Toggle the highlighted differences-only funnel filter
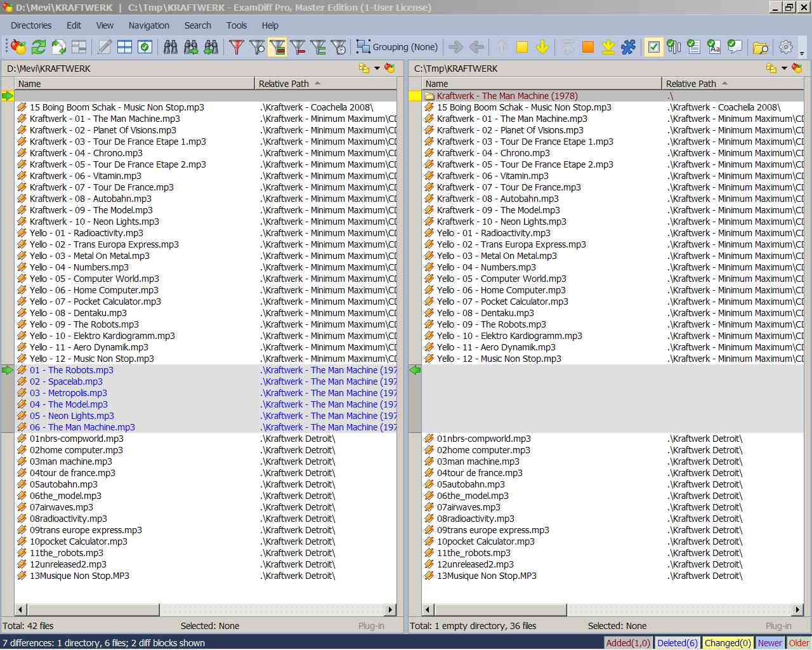 pyautogui.click(x=277, y=47)
